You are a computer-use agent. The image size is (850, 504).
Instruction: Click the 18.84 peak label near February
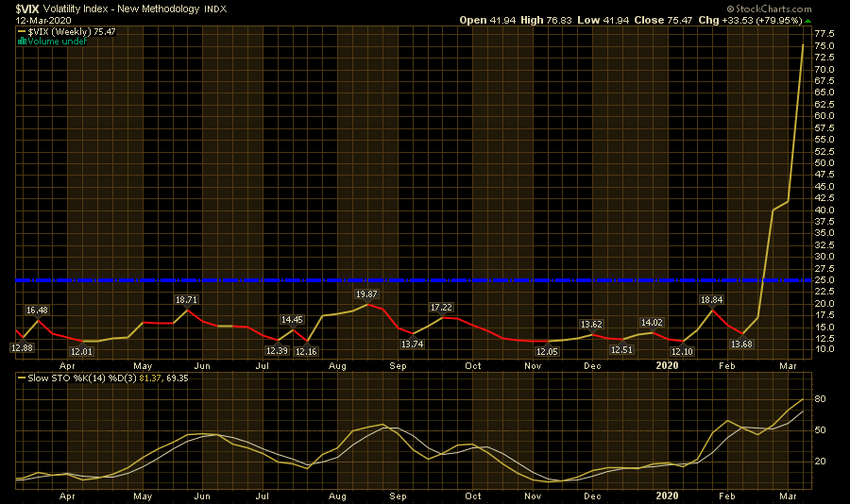tap(710, 299)
